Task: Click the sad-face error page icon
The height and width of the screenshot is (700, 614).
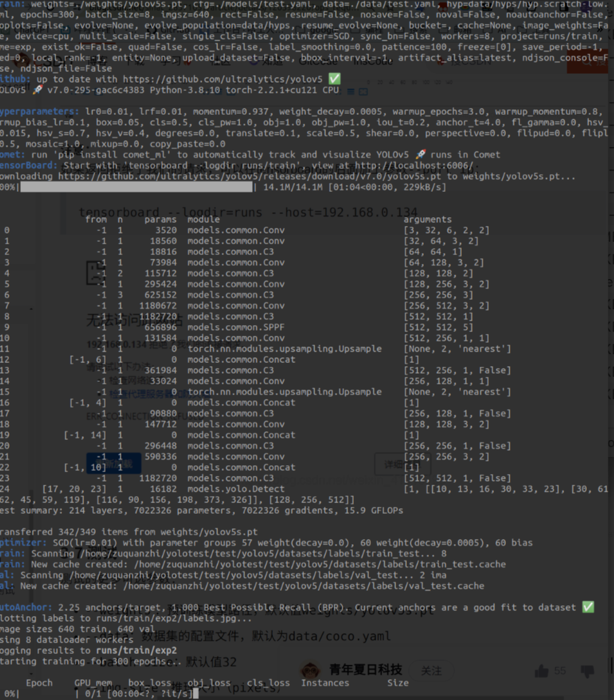Action: [95, 273]
